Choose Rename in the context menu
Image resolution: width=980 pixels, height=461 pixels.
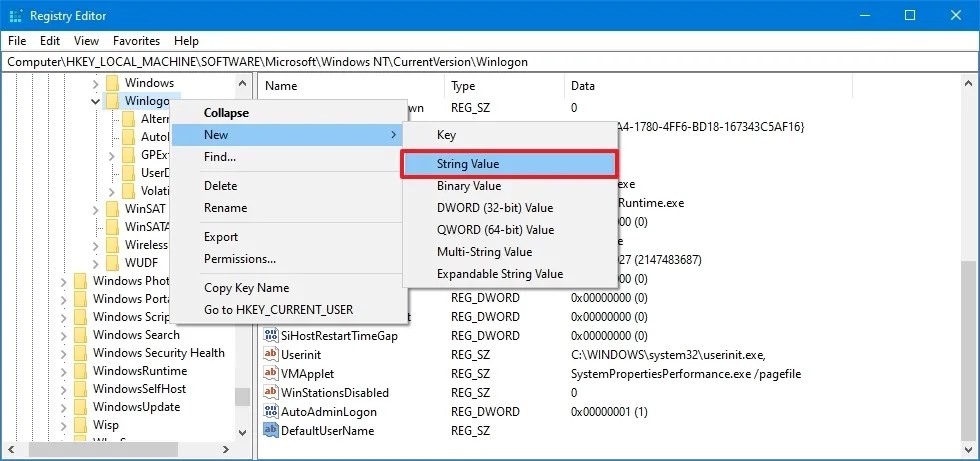coord(289,207)
